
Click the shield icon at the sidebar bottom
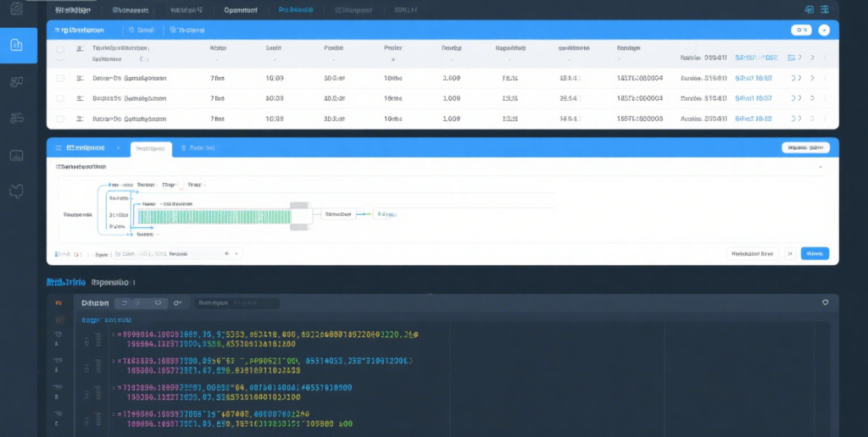(17, 191)
